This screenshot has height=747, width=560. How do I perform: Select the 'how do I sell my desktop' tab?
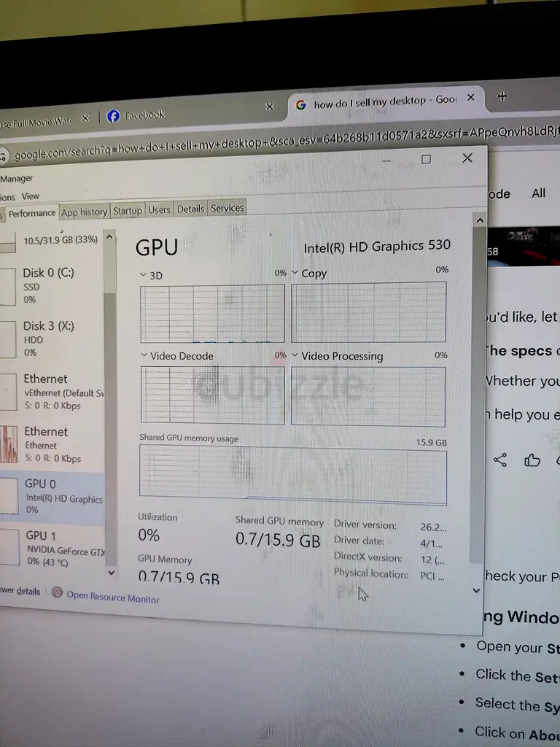[x=385, y=101]
